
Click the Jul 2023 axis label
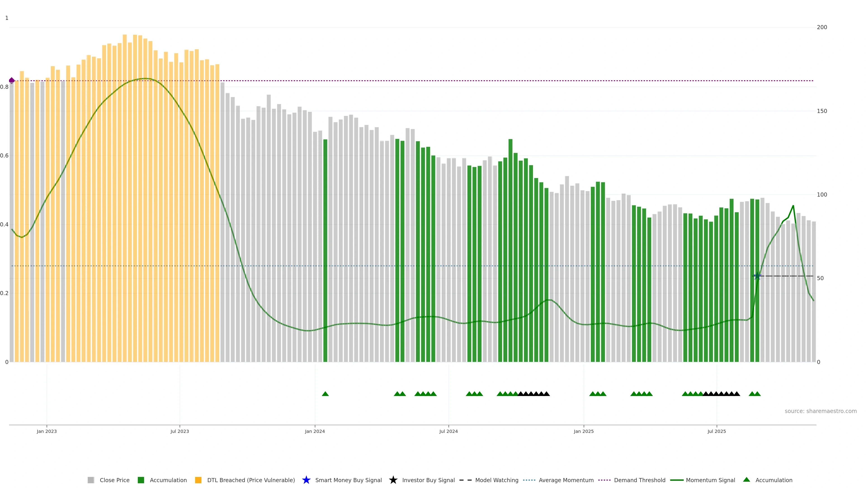180,431
